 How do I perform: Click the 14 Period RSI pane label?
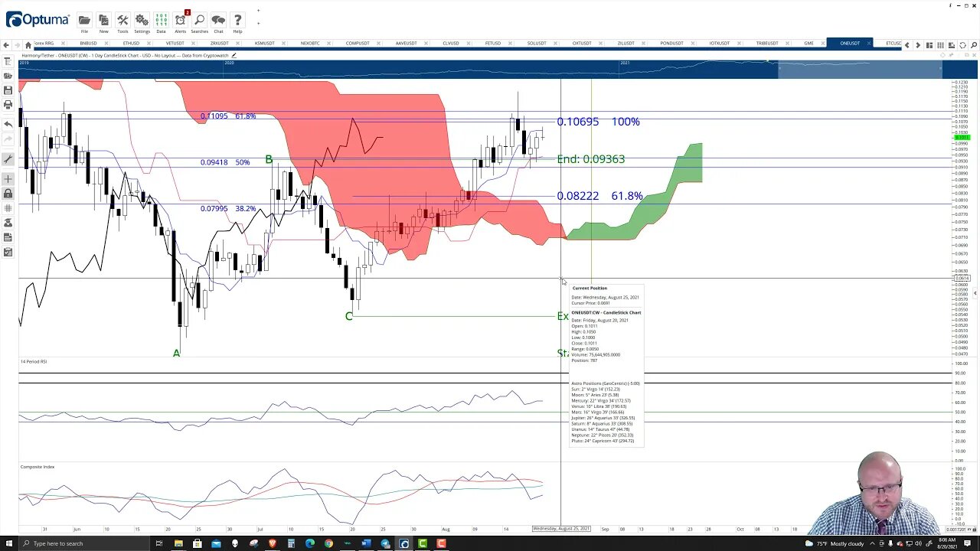pos(34,361)
